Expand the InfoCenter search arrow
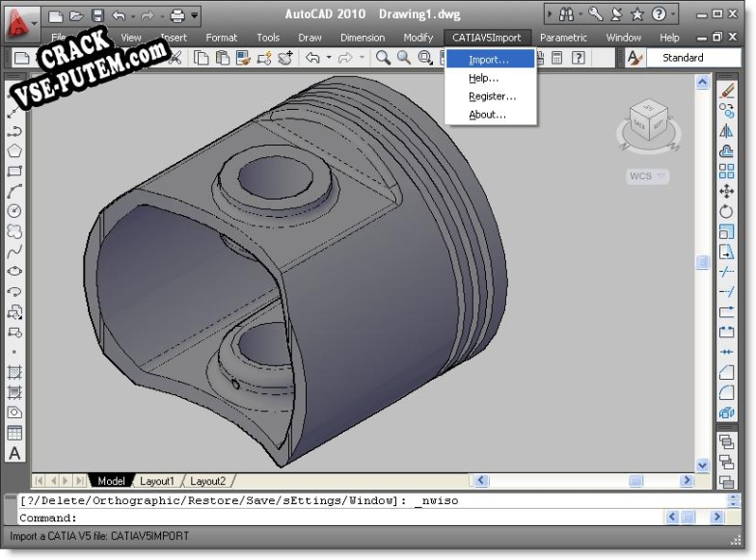This screenshot has height=560, width=756. 550,14
